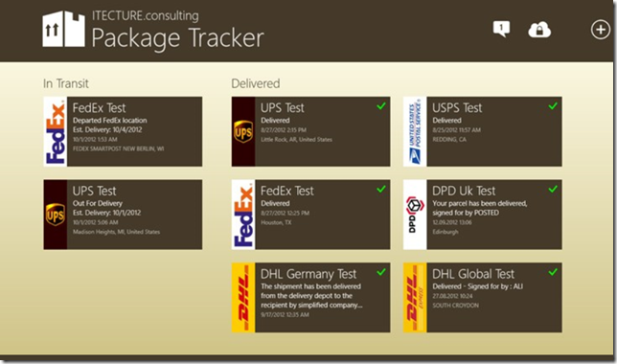Click green checkmark on DHL Germany Test
Image resolution: width=617 pixels, height=364 pixels.
[381, 272]
